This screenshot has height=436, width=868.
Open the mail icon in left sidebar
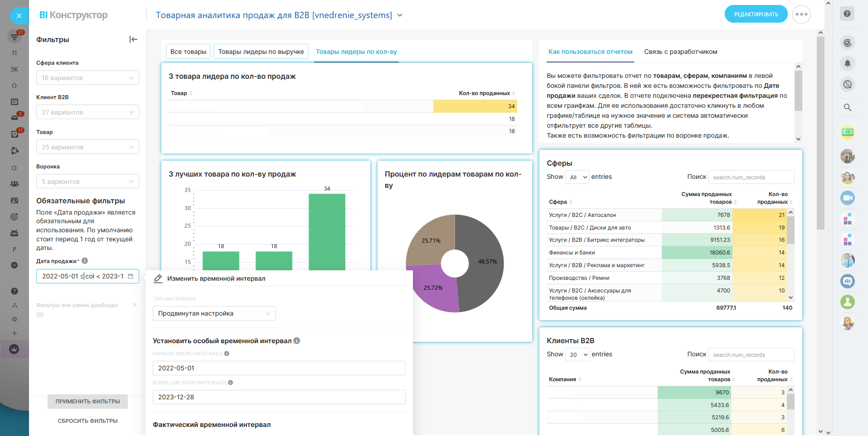(x=15, y=117)
